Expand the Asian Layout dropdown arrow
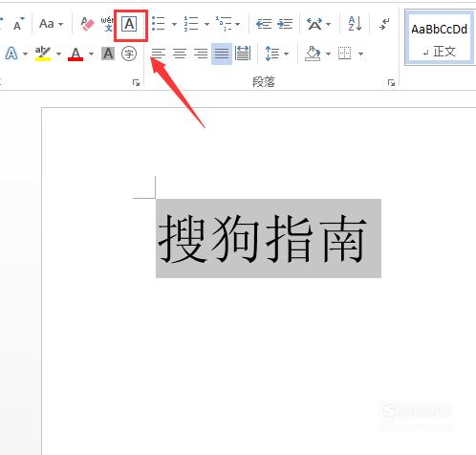Viewport: 476px width, 455px height. click(329, 24)
